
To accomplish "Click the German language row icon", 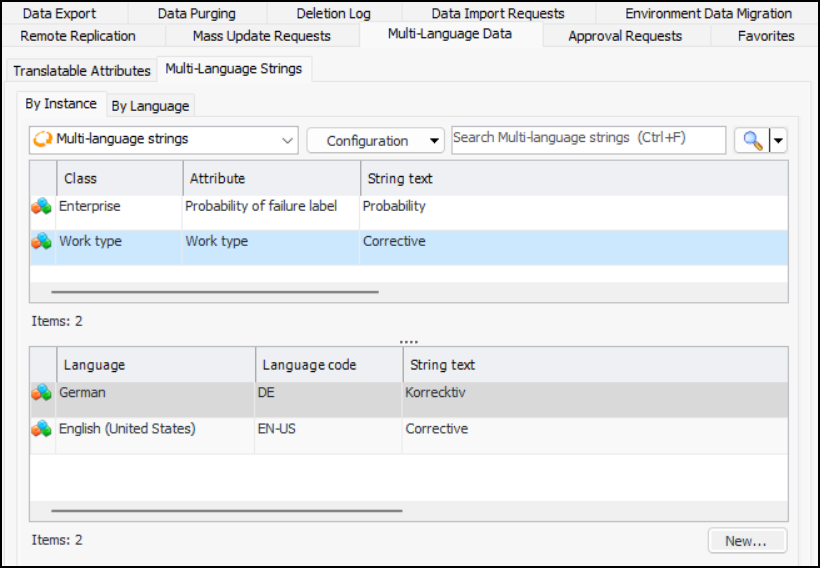I will pos(41,394).
